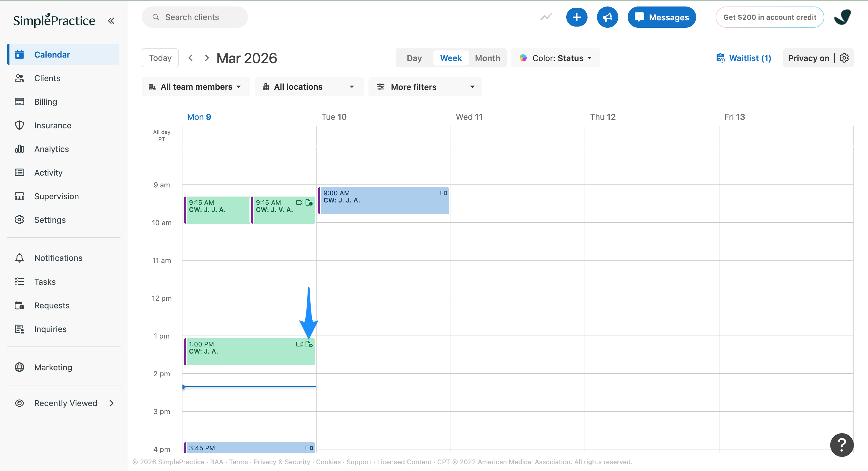Go to next week arrow
Viewport: 868px width, 471px height.
pos(207,58)
